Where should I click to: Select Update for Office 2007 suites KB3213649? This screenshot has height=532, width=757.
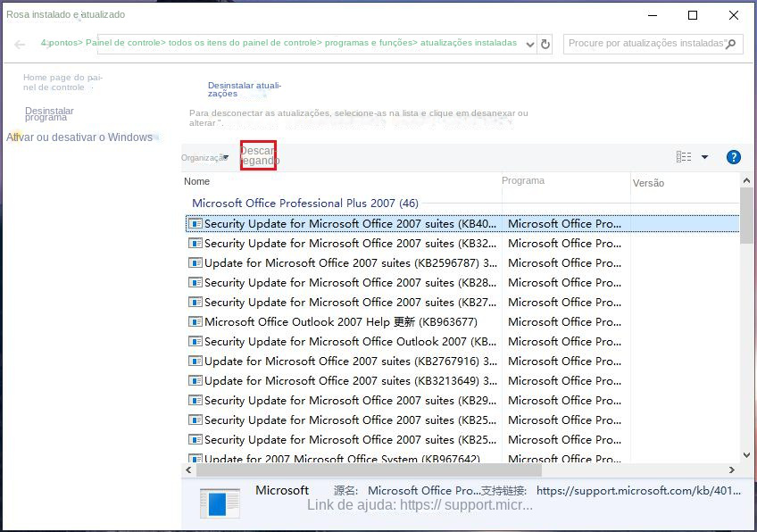[x=462, y=381]
